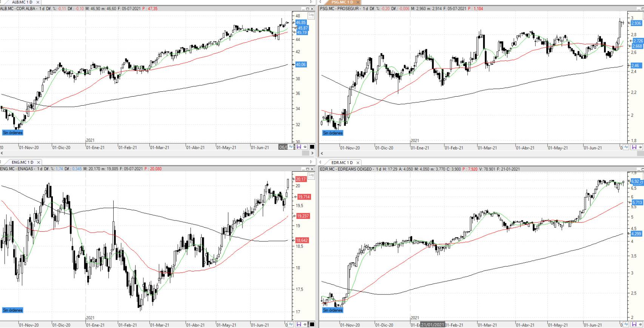Toggle Log scale on the ENG.MC chart
The image size is (644, 328).
(x=311, y=176)
